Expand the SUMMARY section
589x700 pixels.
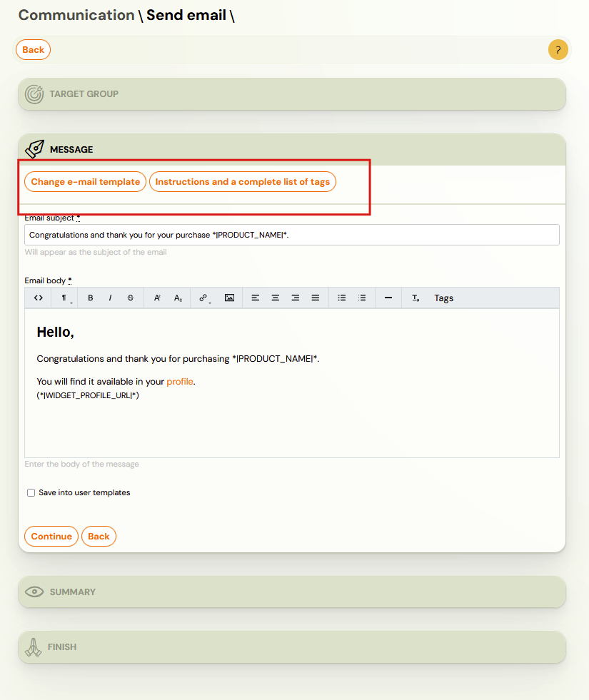291,592
